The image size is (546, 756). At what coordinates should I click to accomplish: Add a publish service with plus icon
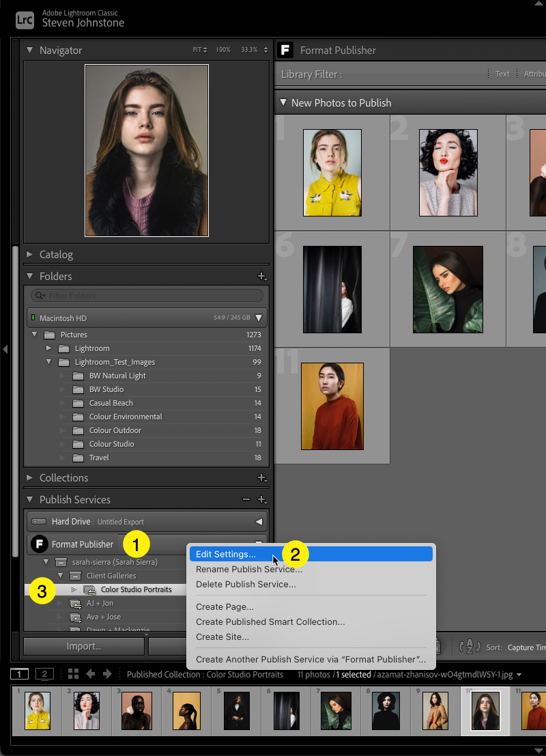click(261, 500)
